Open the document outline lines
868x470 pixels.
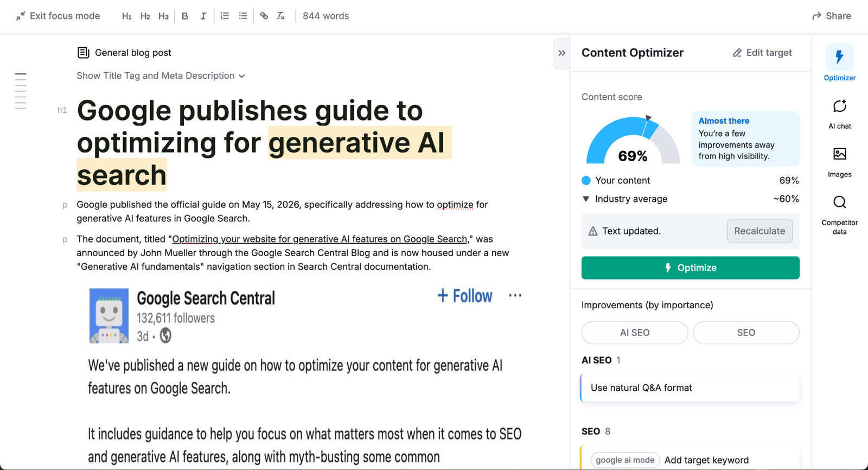point(21,91)
